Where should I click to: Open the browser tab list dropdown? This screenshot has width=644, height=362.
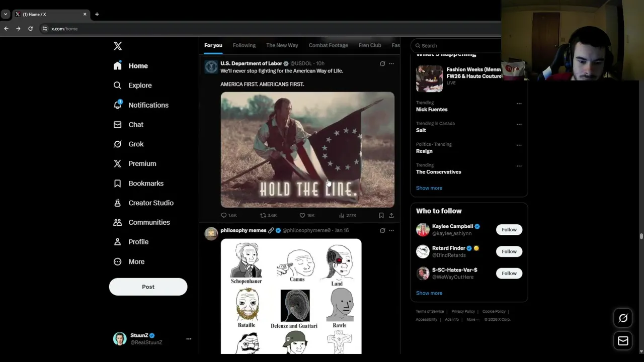point(5,14)
